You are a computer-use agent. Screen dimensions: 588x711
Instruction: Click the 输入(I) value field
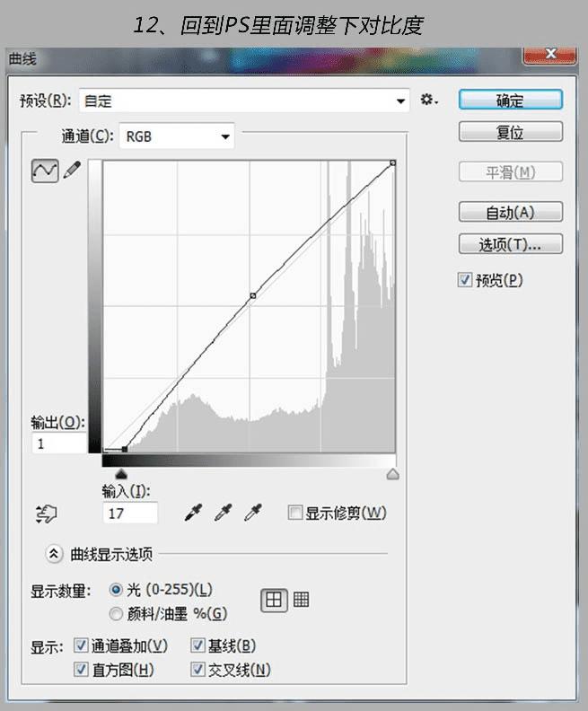tap(130, 513)
